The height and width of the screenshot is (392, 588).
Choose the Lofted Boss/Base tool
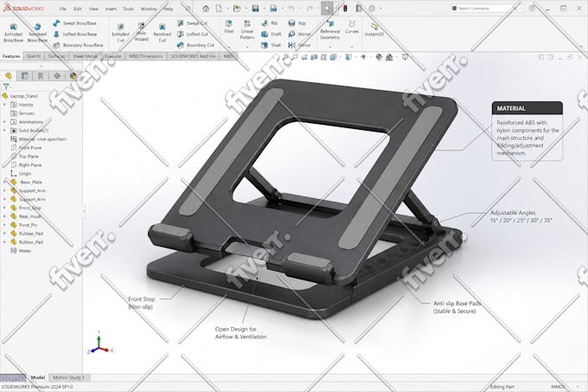click(x=75, y=34)
